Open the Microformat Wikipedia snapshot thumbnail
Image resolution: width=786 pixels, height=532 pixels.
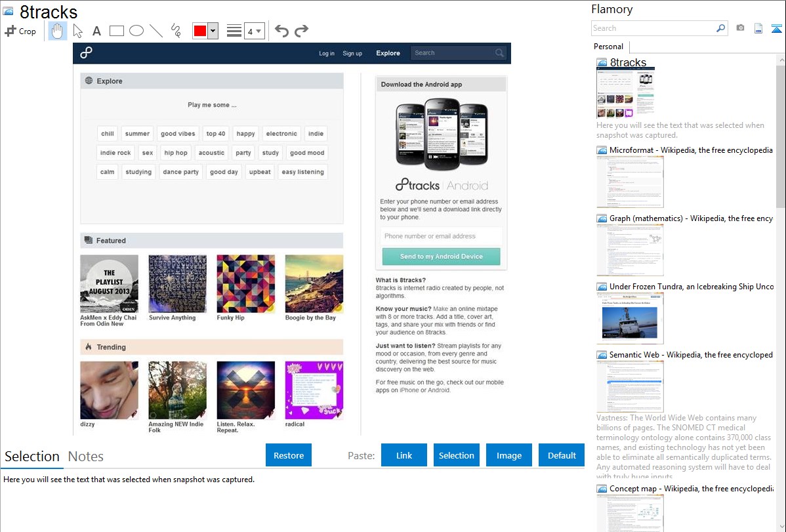[x=630, y=182]
